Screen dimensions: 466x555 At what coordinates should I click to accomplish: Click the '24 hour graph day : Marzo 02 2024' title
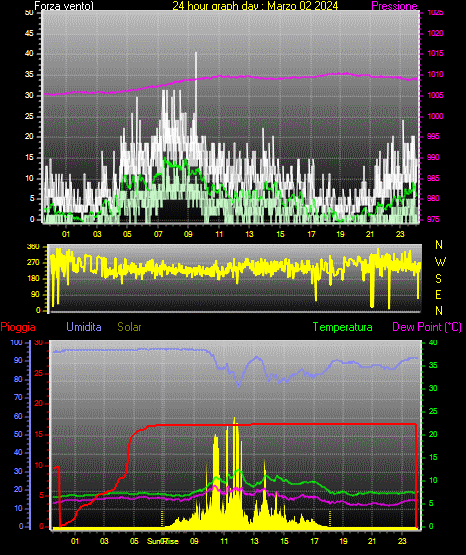pyautogui.click(x=255, y=6)
